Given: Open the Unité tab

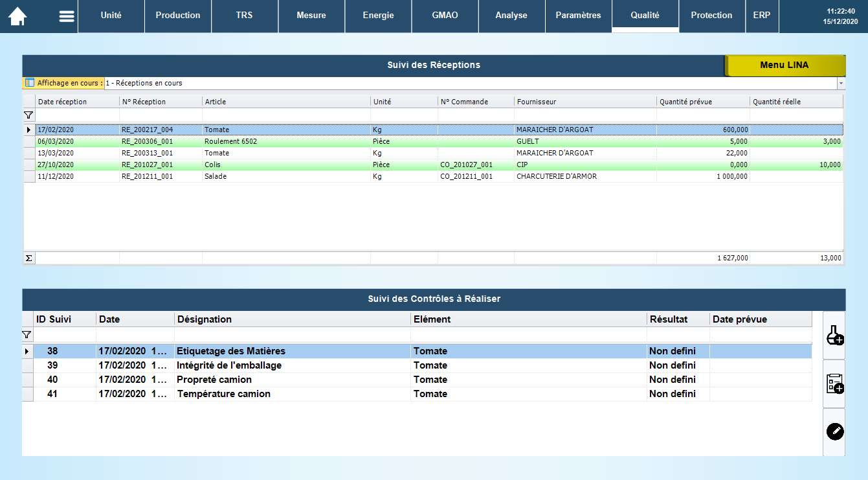Looking at the screenshot, I should [111, 16].
